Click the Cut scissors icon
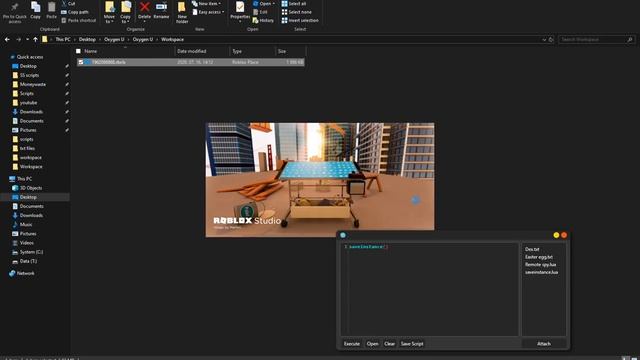Viewport: 640px width, 360px height. click(x=64, y=3)
